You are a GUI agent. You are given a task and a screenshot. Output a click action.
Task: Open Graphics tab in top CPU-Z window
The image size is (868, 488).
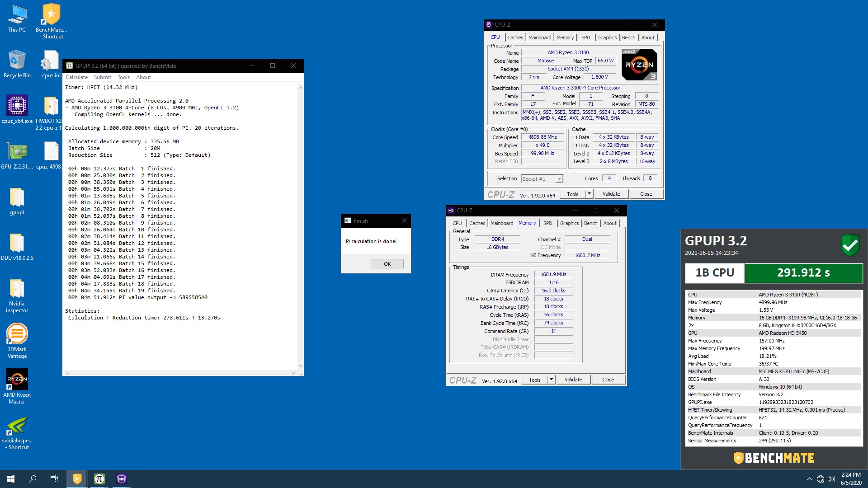(607, 38)
